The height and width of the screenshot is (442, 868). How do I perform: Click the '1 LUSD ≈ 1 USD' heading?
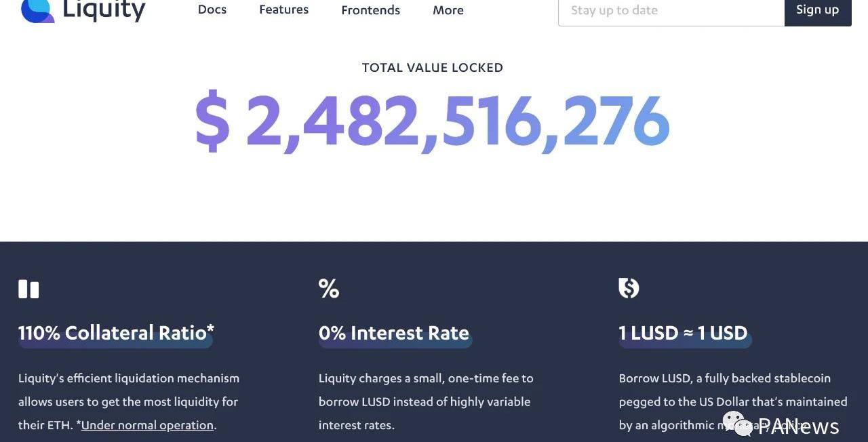(x=683, y=333)
